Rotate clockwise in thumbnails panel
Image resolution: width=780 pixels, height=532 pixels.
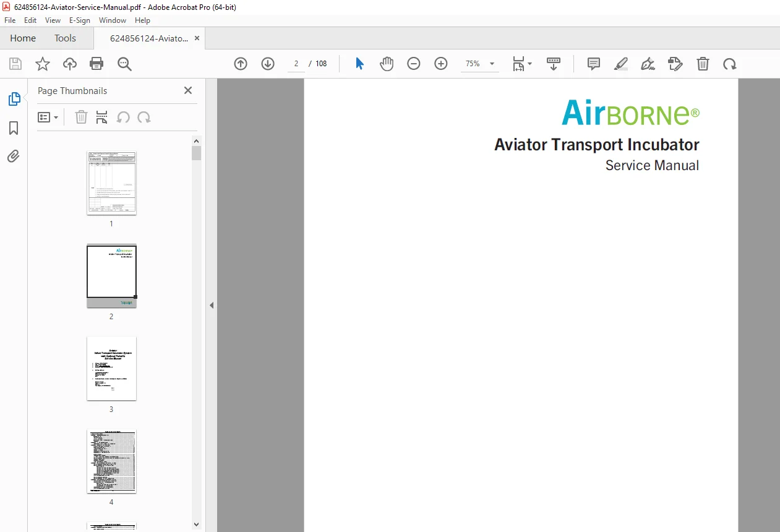click(144, 117)
